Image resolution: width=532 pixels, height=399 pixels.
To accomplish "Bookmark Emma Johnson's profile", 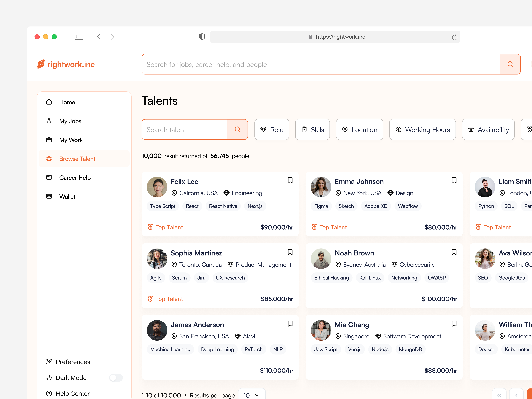I will point(454,180).
